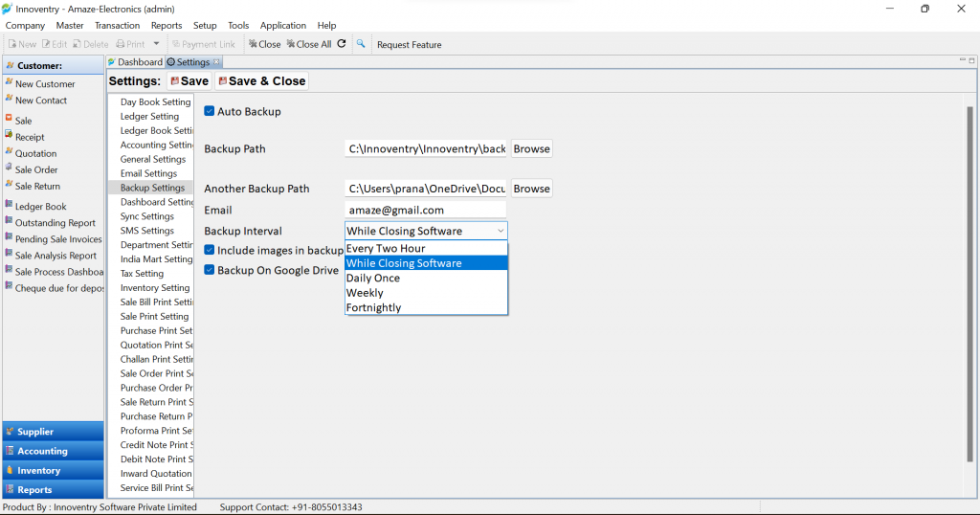
Task: Open Pending Sale Invoices in sidebar
Action: 58,238
